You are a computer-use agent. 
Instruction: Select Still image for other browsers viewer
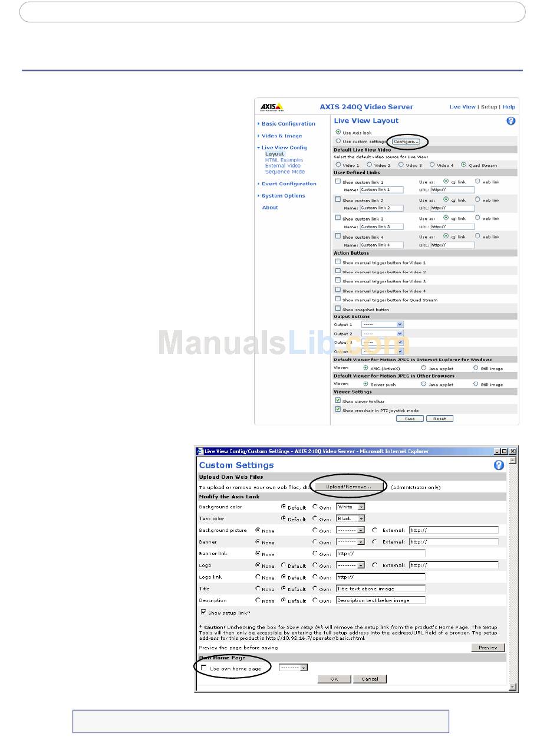click(x=476, y=384)
